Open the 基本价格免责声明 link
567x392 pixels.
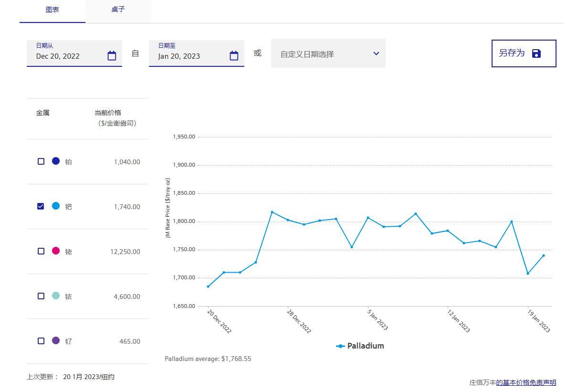[x=526, y=382]
